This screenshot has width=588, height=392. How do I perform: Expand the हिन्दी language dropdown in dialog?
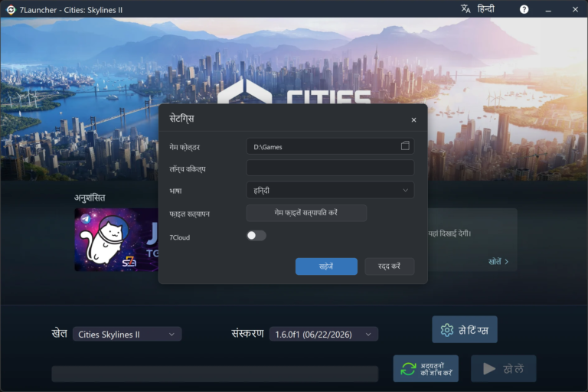point(330,190)
